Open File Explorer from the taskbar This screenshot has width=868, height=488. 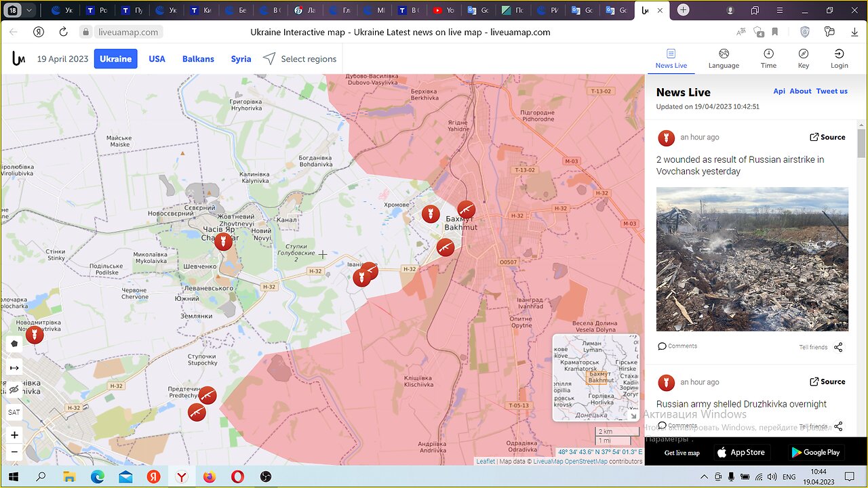(x=68, y=477)
